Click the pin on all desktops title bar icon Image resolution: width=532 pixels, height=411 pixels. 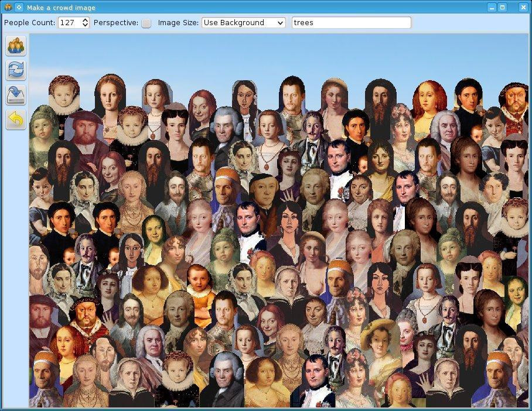[19, 7]
